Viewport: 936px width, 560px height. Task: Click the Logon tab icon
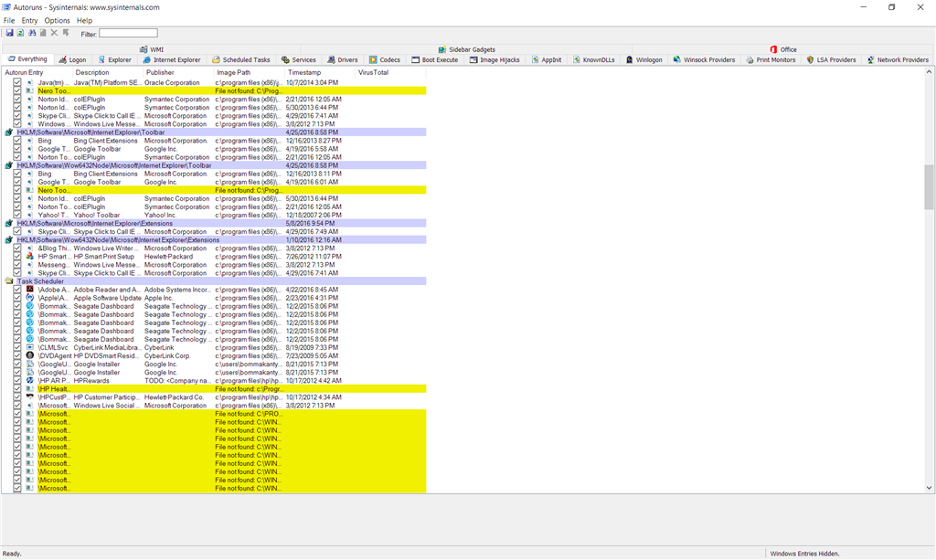(63, 59)
